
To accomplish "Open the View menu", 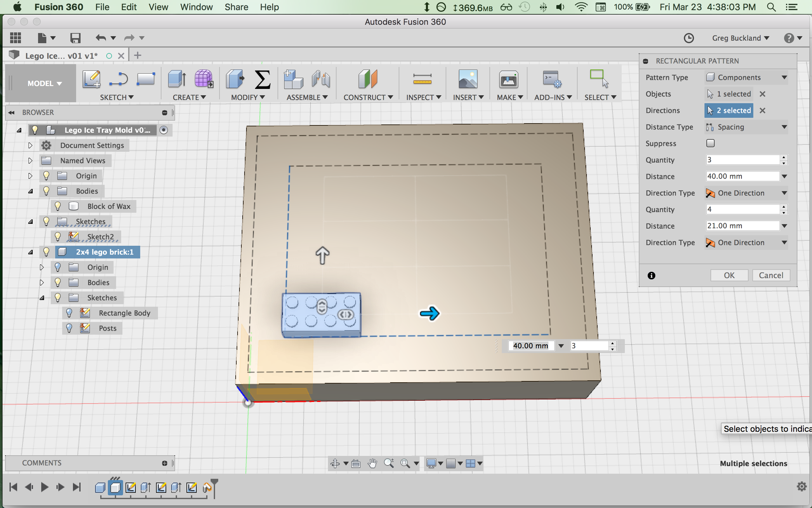I will tap(158, 7).
